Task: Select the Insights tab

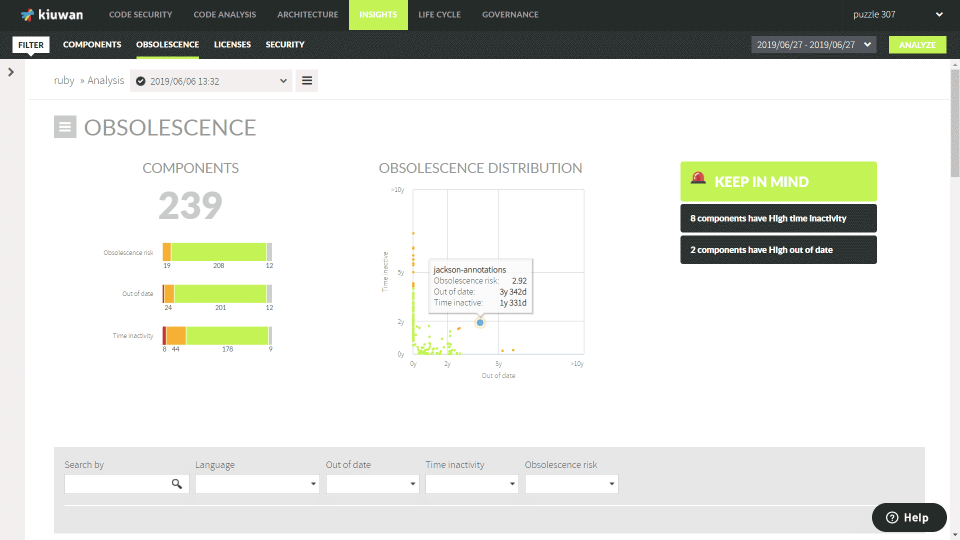Action: point(378,15)
